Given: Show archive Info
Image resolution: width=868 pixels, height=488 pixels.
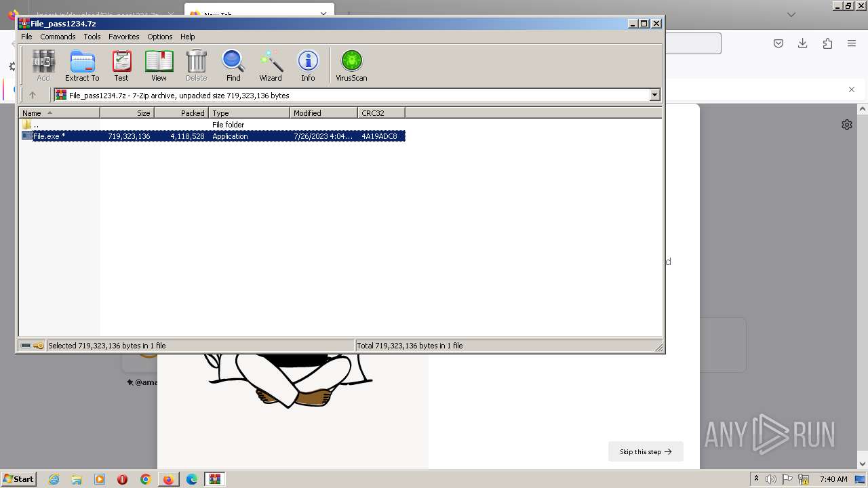Looking at the screenshot, I should tap(308, 66).
